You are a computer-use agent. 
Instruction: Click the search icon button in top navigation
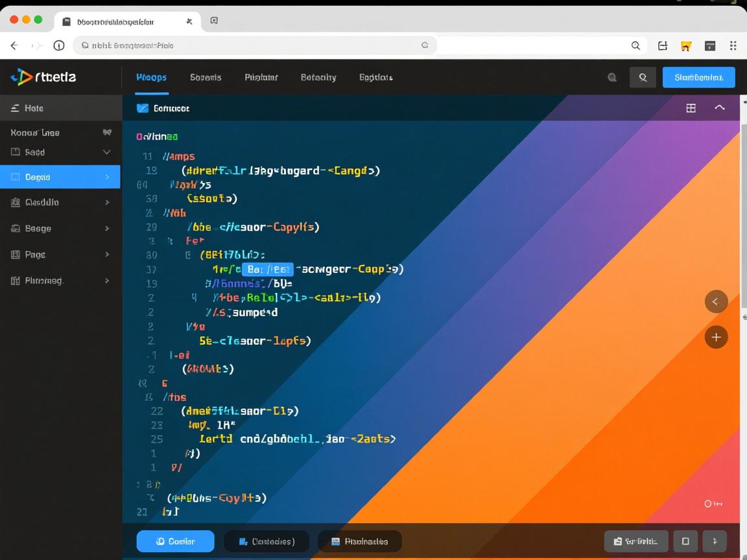pos(643,78)
